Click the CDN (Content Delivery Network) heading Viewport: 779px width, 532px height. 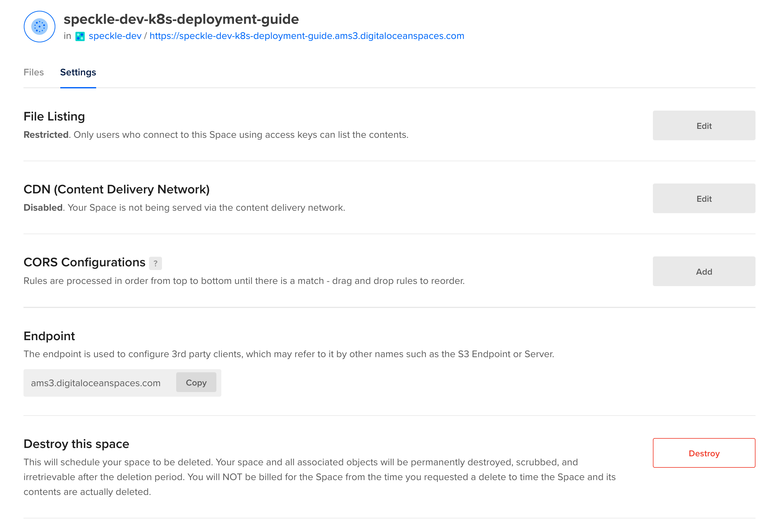point(116,190)
